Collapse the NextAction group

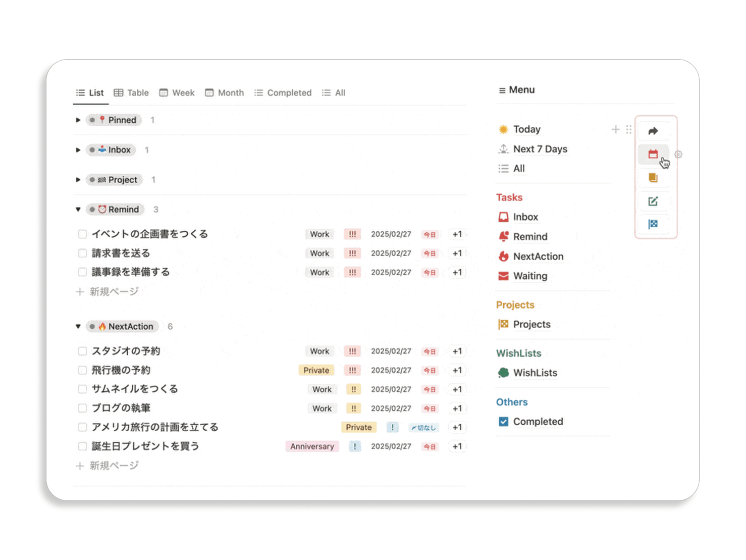78,327
